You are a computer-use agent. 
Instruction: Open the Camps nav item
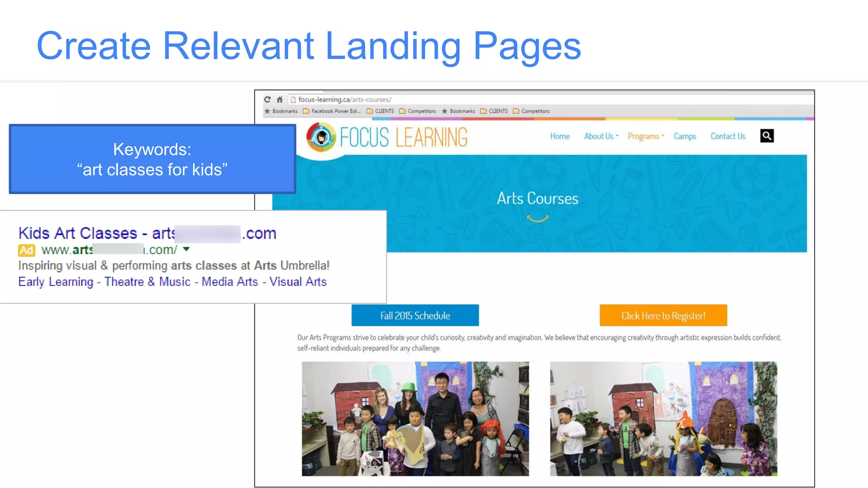pos(685,136)
